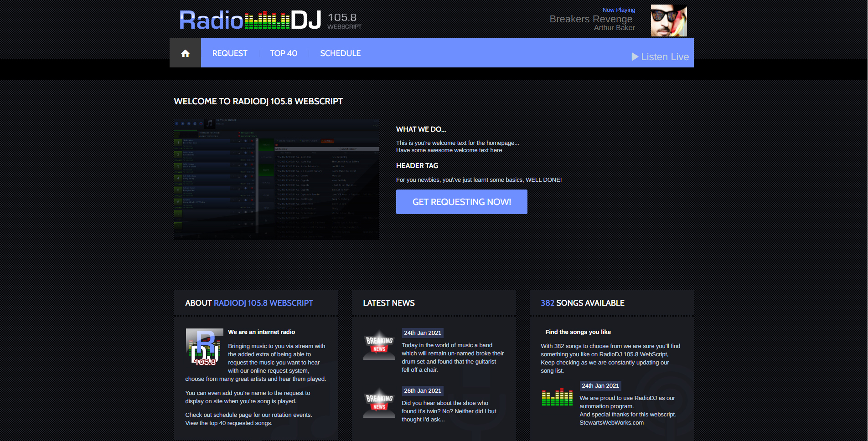868x441 pixels.
Task: Go to the SCHEDULE page
Action: 340,53
